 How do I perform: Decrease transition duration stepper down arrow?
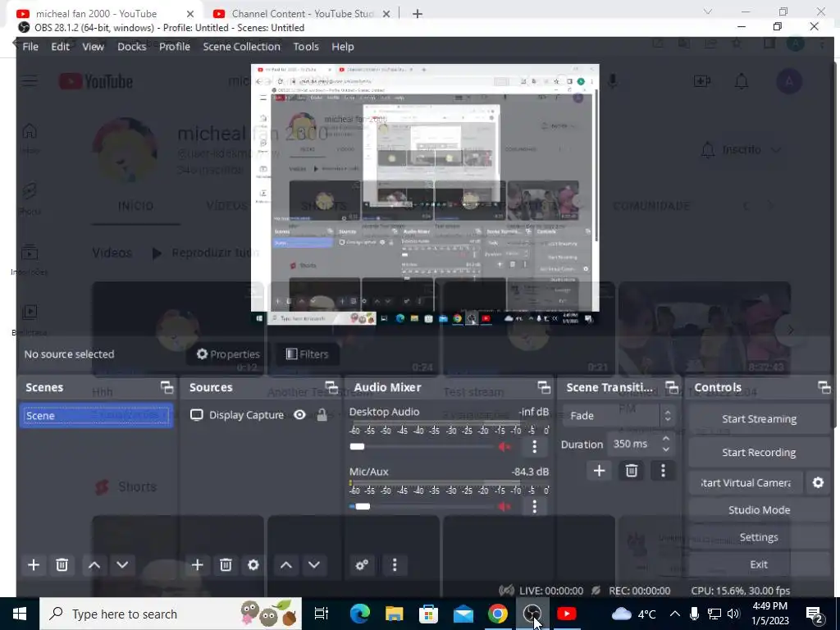click(x=666, y=450)
